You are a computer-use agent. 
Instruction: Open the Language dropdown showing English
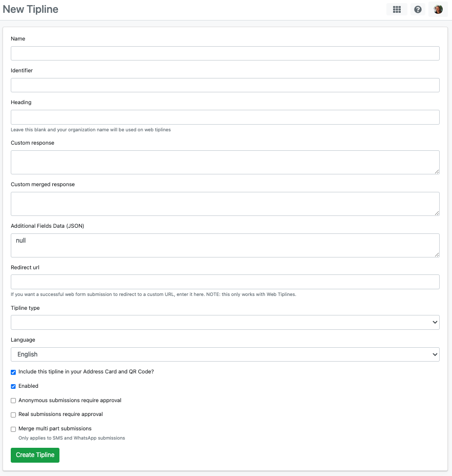tap(225, 354)
